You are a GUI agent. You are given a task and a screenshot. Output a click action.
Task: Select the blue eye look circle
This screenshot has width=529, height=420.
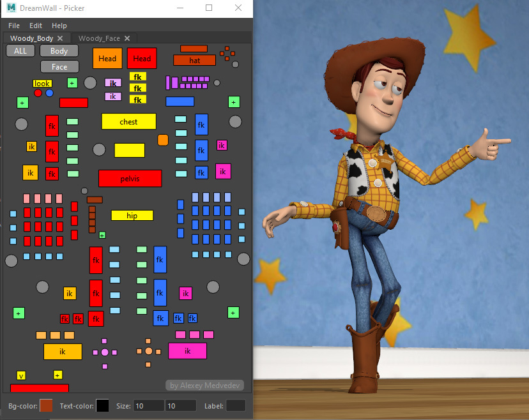(x=49, y=93)
